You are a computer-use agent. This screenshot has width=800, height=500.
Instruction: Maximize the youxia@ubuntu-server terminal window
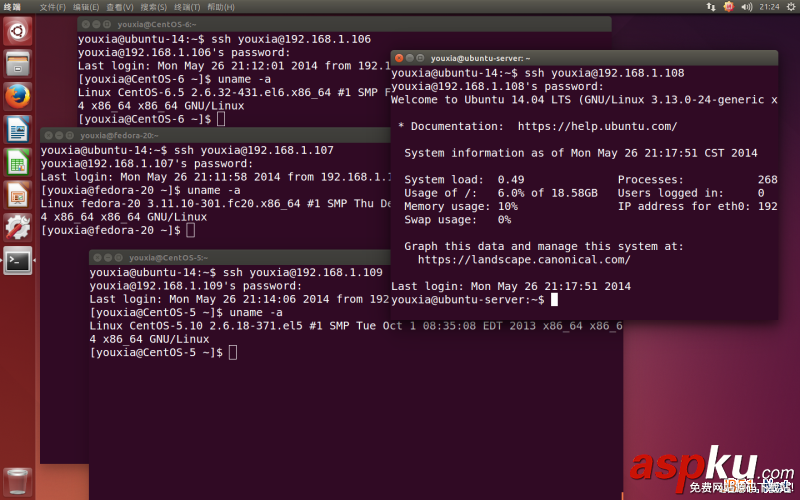(420, 58)
